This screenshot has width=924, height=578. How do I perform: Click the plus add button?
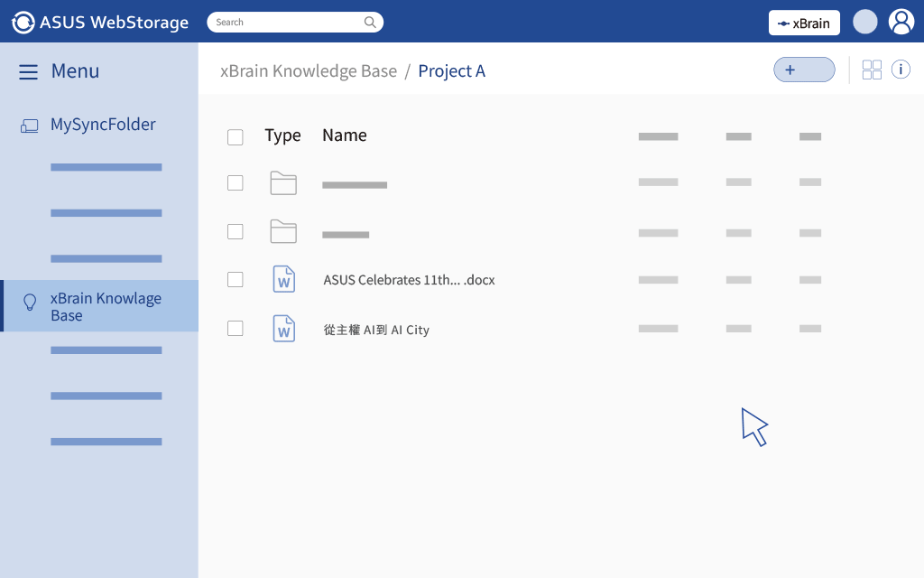(804, 70)
